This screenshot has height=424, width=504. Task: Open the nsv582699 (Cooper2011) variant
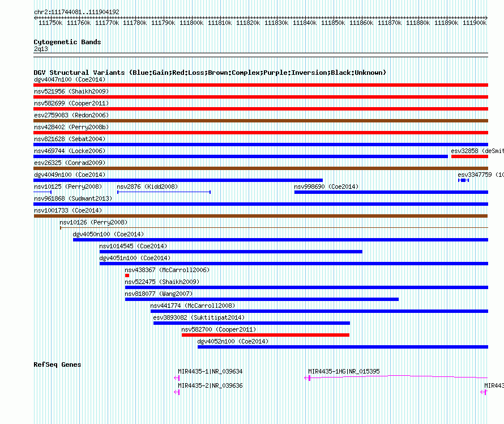coord(260,109)
